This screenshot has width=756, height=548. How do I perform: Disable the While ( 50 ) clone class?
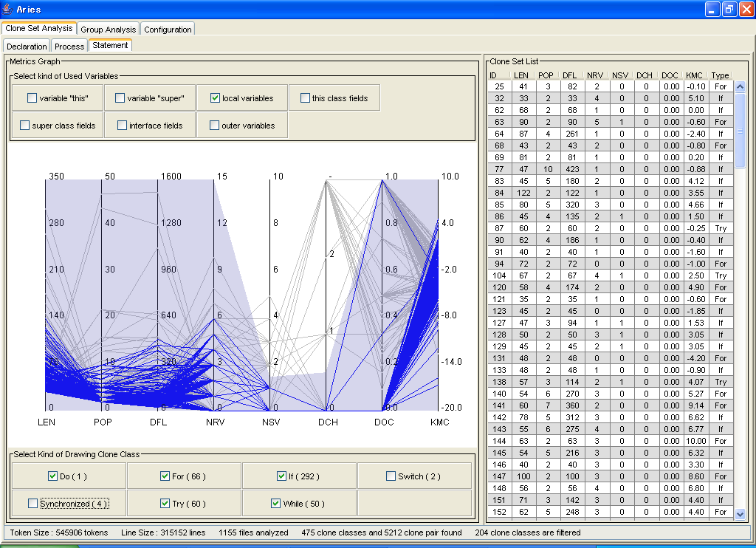(276, 504)
